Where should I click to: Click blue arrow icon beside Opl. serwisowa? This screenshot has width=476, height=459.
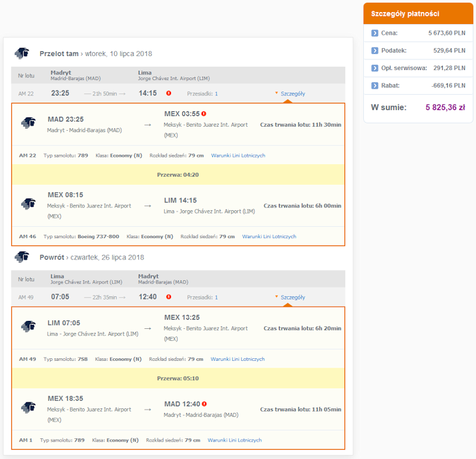tap(375, 68)
